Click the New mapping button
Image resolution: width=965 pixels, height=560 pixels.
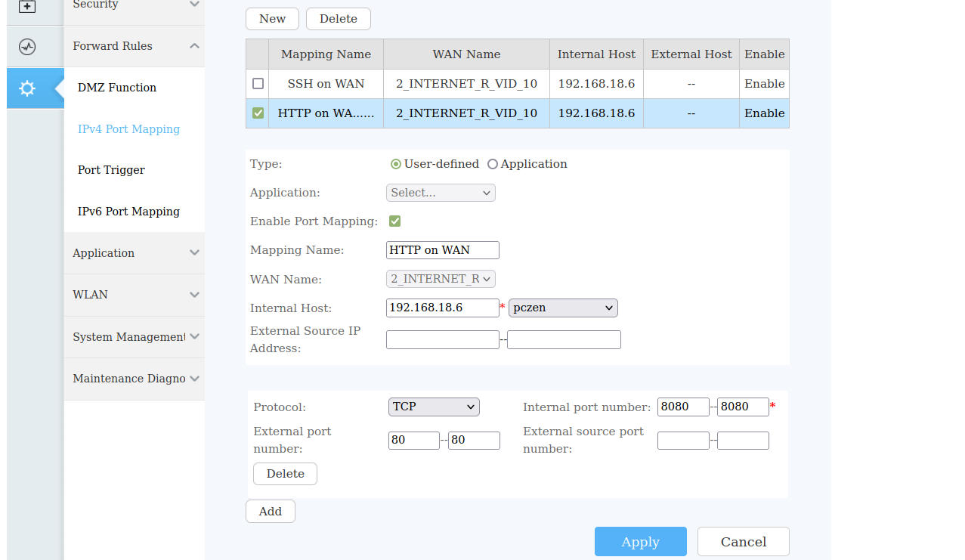click(x=272, y=19)
